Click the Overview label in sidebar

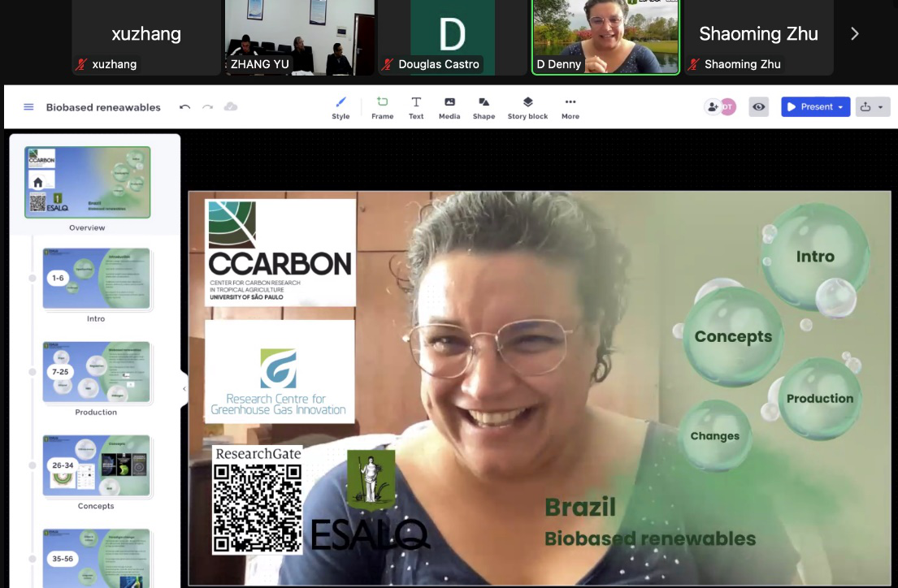(87, 227)
